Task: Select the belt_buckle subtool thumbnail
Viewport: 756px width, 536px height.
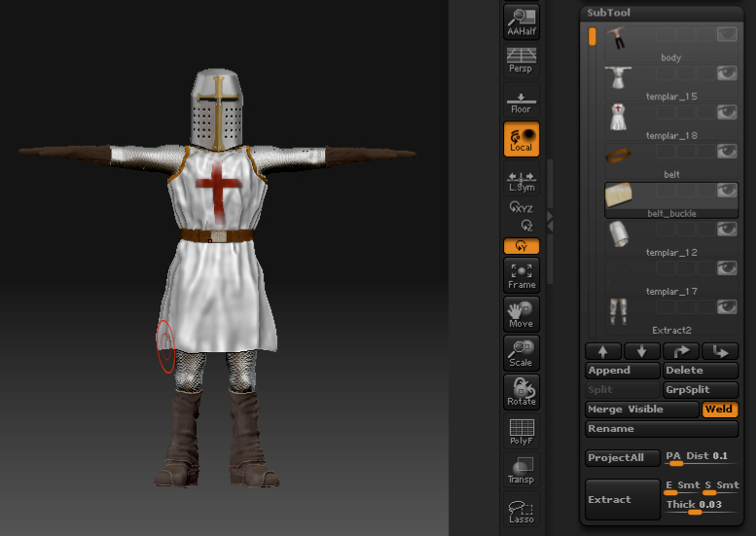Action: tap(618, 195)
